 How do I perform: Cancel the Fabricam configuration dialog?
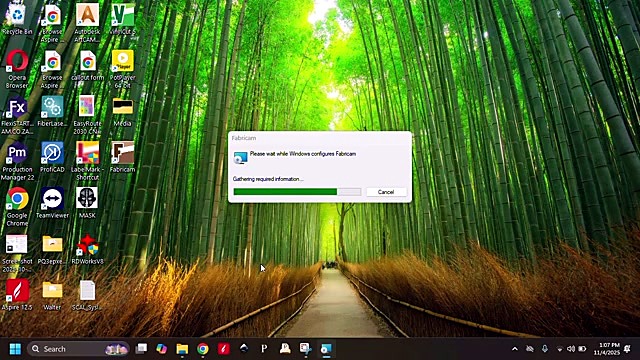[x=386, y=192]
